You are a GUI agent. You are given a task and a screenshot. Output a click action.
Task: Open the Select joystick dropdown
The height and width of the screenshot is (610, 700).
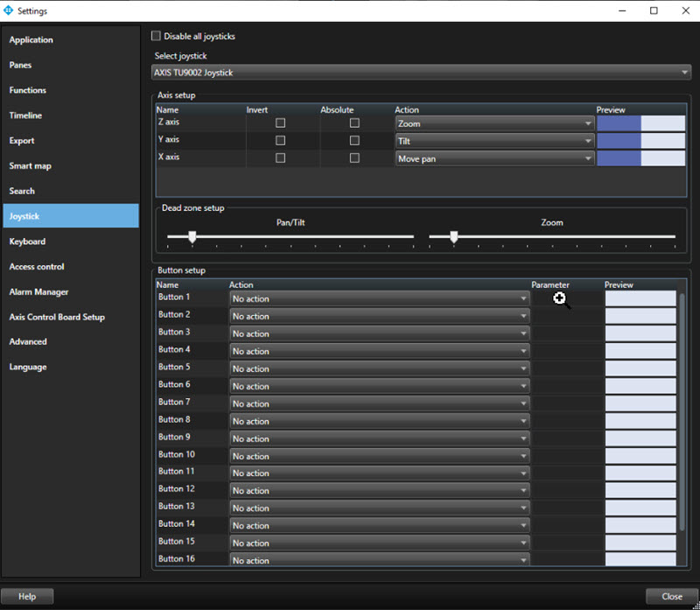coord(422,72)
